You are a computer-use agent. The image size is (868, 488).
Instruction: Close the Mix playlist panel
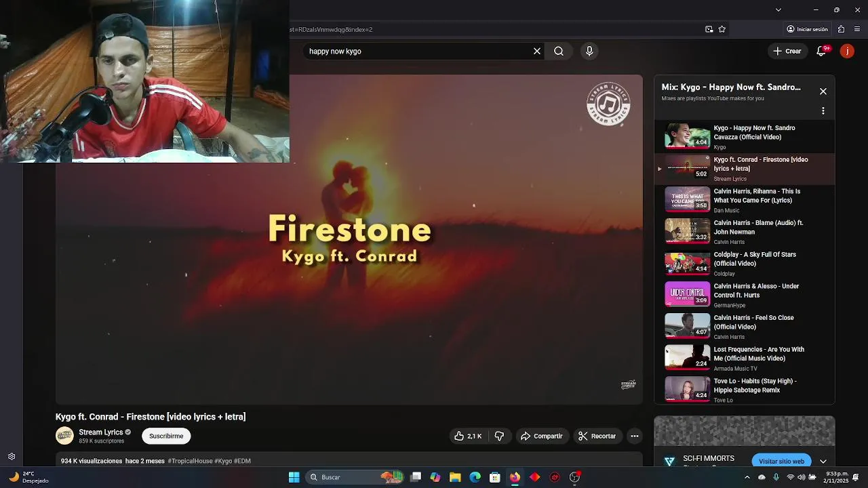823,91
